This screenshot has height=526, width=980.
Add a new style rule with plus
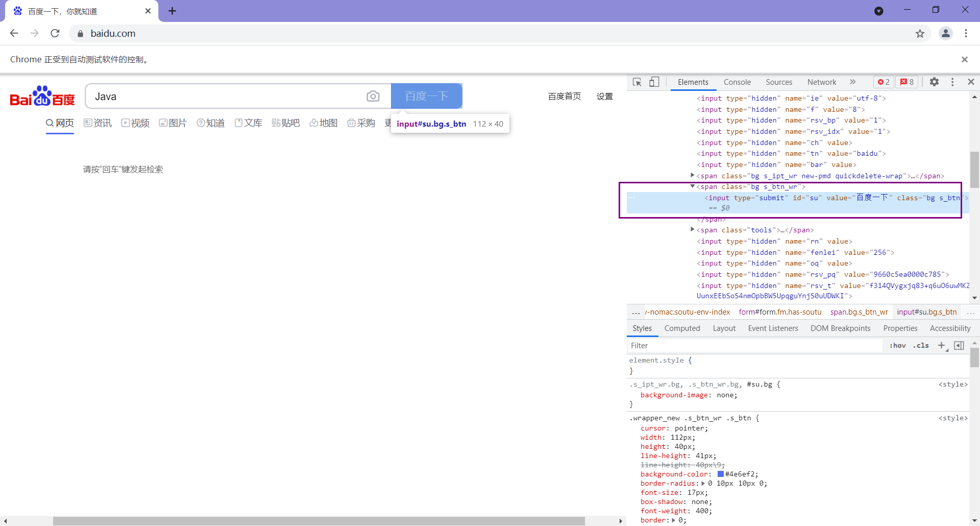pyautogui.click(x=942, y=346)
